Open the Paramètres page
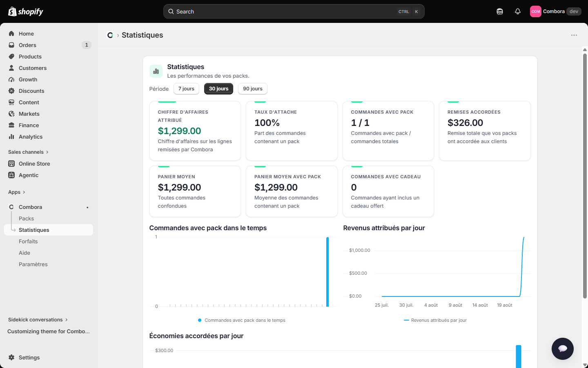The width and height of the screenshot is (588, 368). 33,264
